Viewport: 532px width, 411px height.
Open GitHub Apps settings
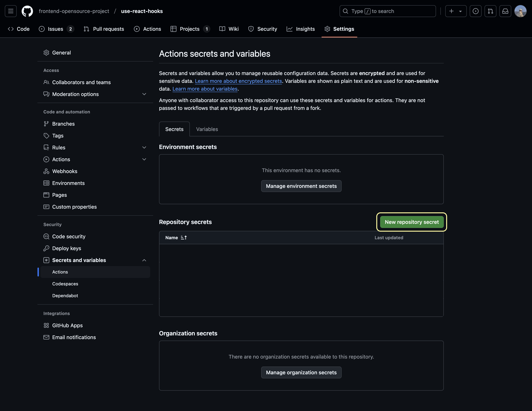(95, 326)
